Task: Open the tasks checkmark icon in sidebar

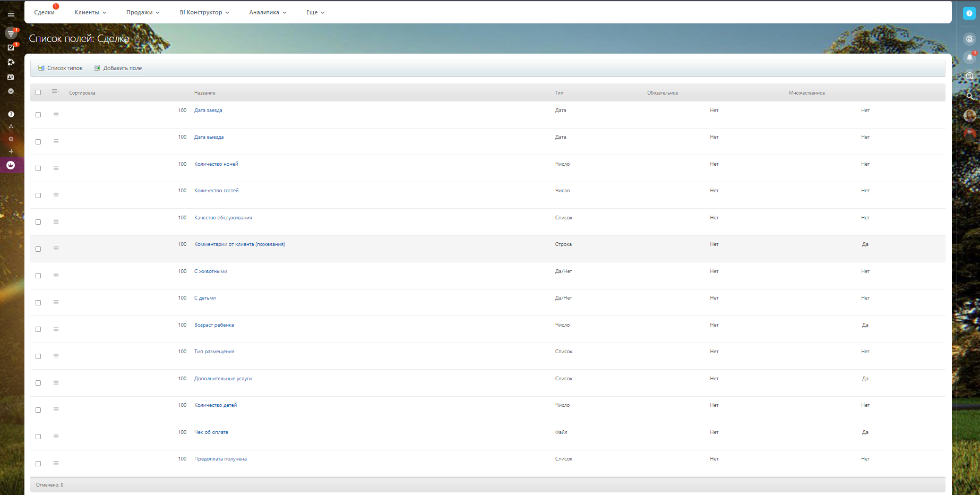Action: pos(11,48)
